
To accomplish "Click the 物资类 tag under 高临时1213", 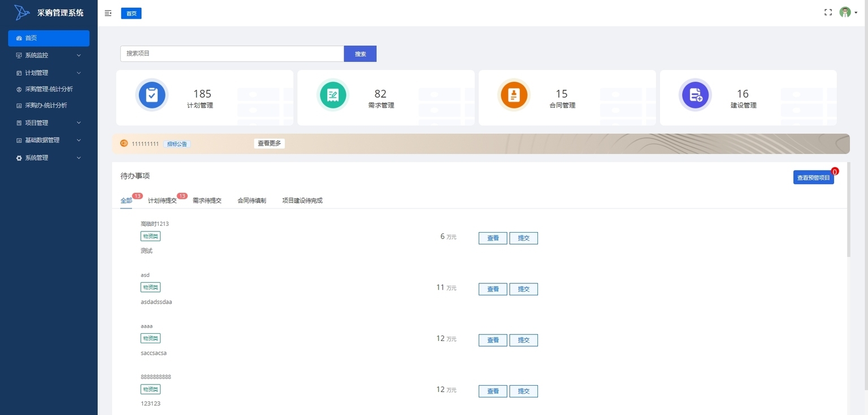I will click(x=150, y=236).
